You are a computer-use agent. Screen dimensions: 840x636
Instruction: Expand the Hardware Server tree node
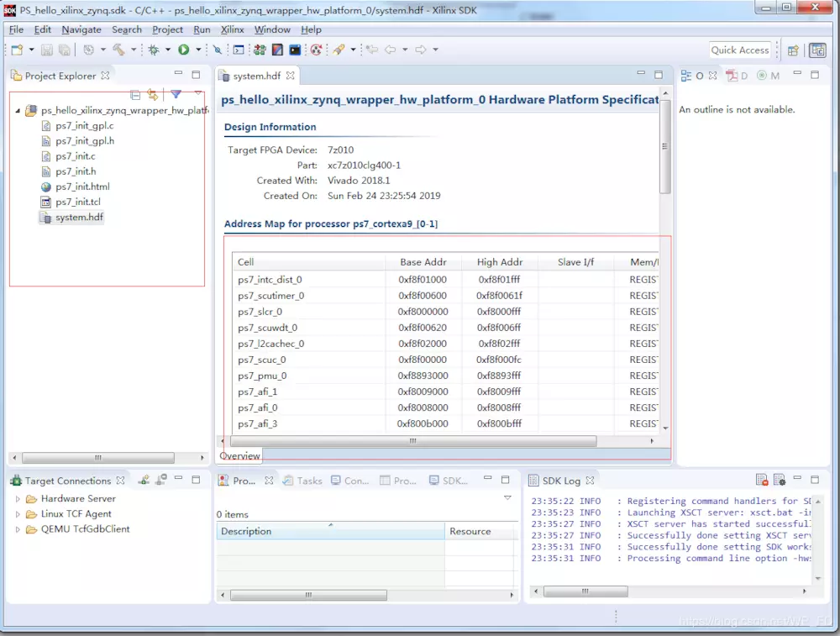[x=18, y=499]
